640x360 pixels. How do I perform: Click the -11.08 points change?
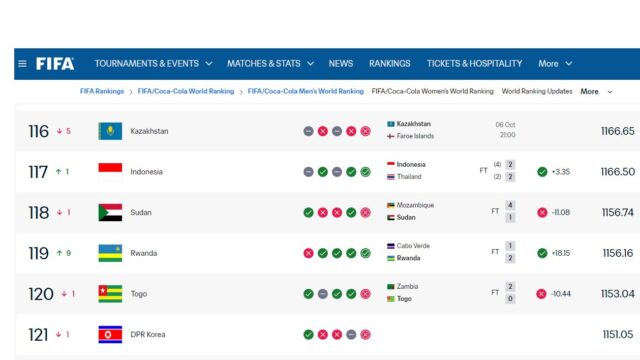tap(561, 212)
